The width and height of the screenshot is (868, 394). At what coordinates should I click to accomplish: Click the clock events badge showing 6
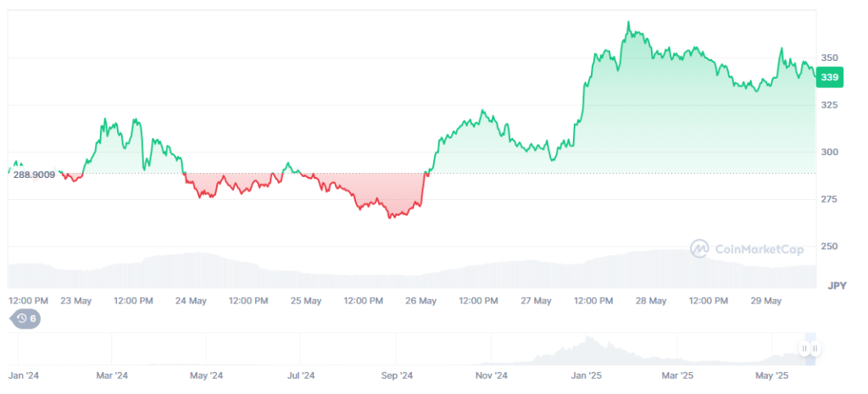point(25,319)
